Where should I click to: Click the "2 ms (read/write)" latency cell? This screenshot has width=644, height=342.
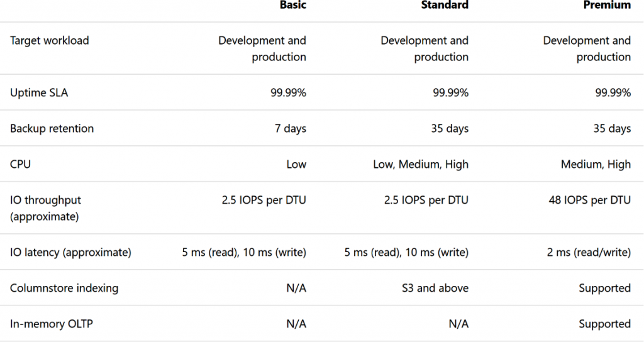(x=591, y=252)
